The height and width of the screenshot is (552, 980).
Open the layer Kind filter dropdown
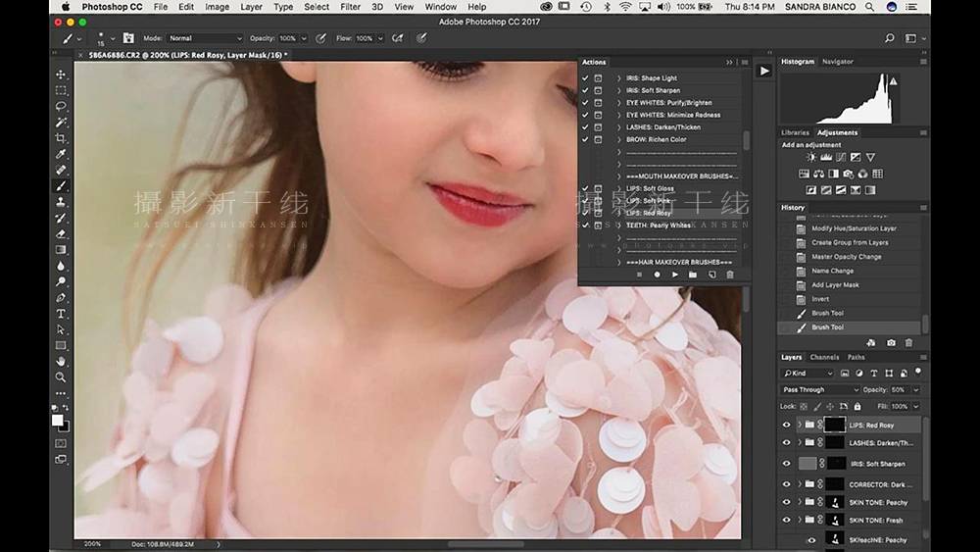(808, 374)
